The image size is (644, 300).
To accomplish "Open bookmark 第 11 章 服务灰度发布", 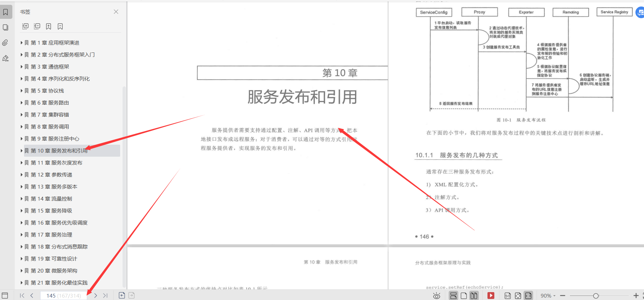I will pos(57,163).
